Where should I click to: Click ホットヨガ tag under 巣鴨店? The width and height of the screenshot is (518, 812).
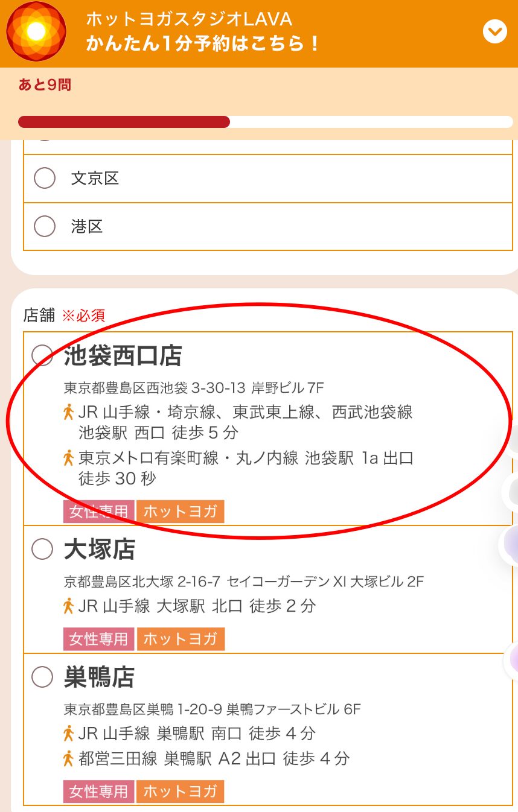(180, 791)
